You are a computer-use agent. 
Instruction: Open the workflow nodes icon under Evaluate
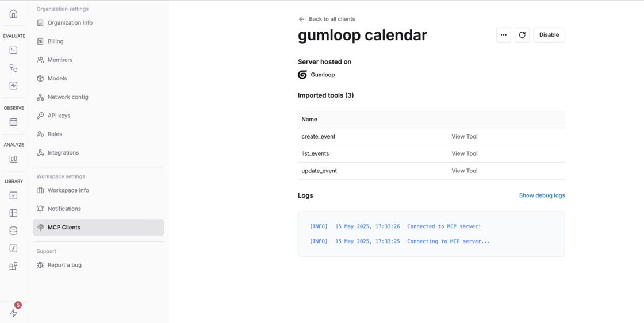(x=14, y=68)
